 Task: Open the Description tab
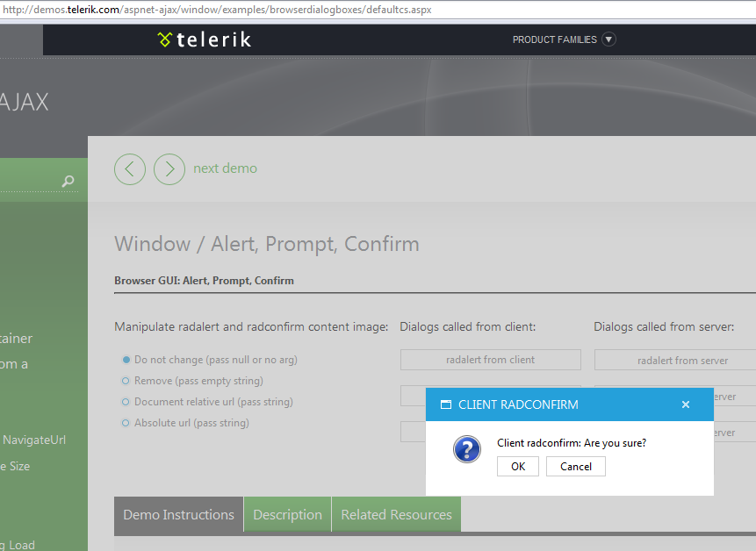(287, 514)
